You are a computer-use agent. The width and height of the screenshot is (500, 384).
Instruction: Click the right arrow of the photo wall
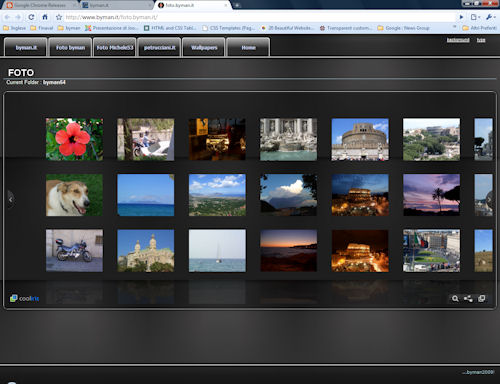point(489,200)
